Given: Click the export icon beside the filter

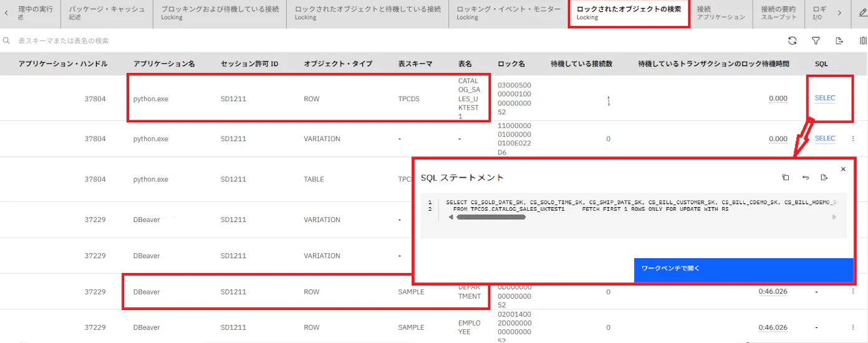Looking at the screenshot, I should [839, 41].
